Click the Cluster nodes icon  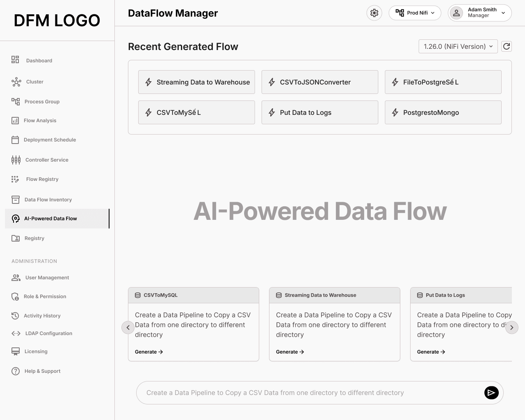point(16,82)
